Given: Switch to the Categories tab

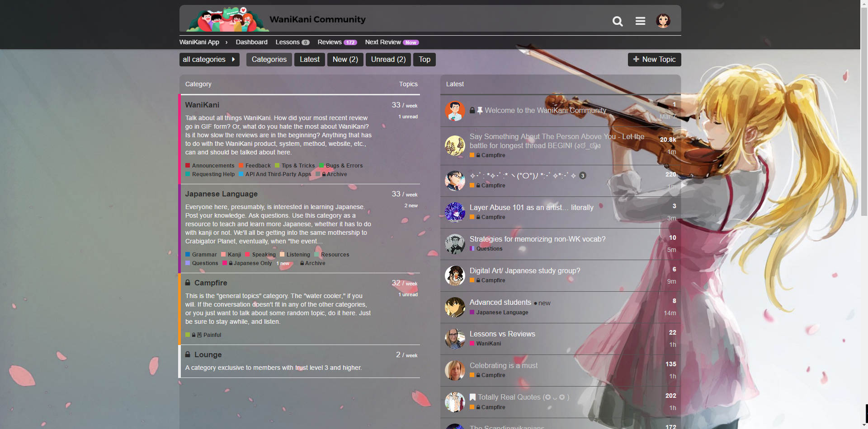Looking at the screenshot, I should [269, 60].
